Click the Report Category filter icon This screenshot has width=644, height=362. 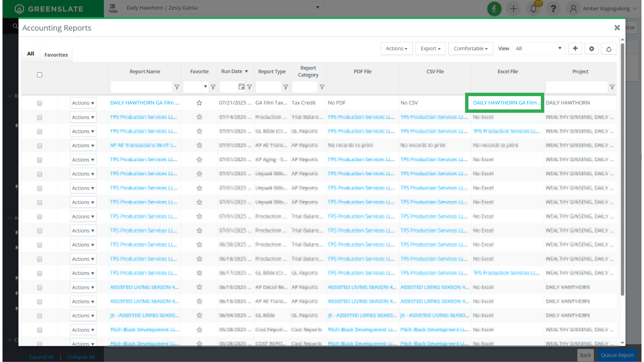pyautogui.click(x=322, y=87)
